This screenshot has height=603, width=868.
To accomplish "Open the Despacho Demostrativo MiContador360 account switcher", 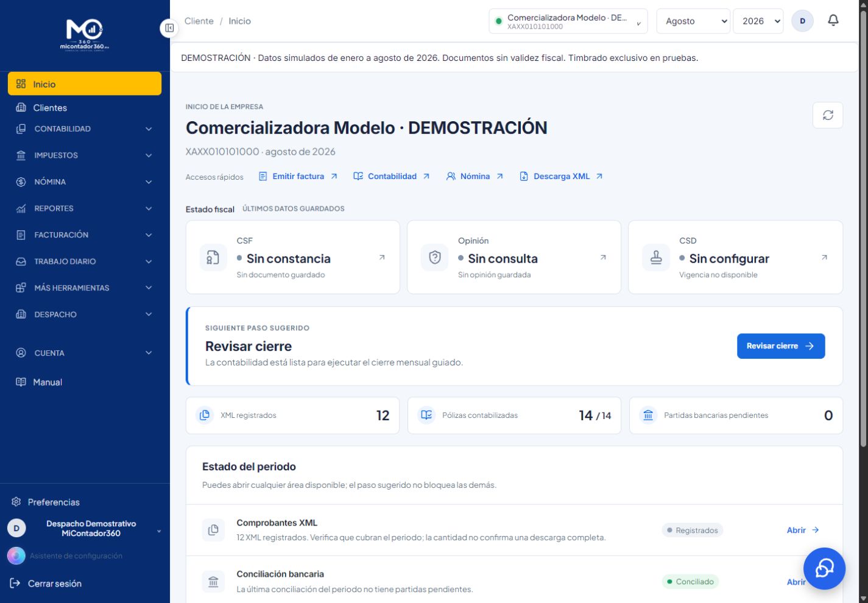I will click(85, 528).
